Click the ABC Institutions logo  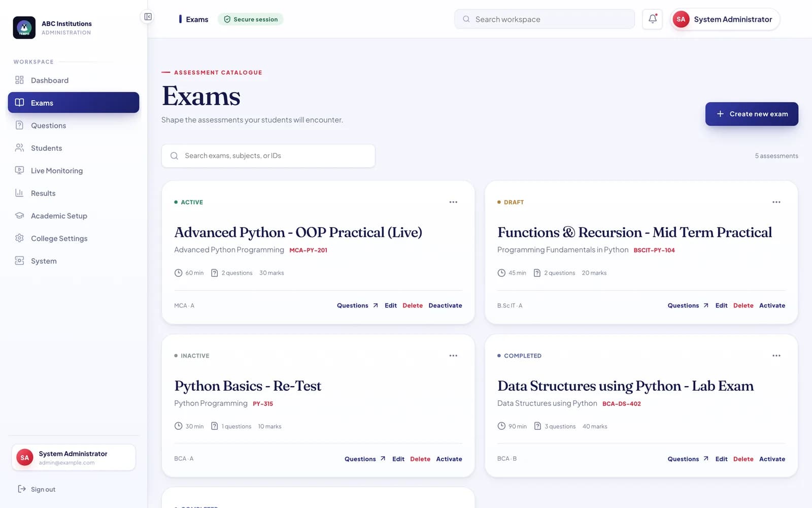click(24, 27)
